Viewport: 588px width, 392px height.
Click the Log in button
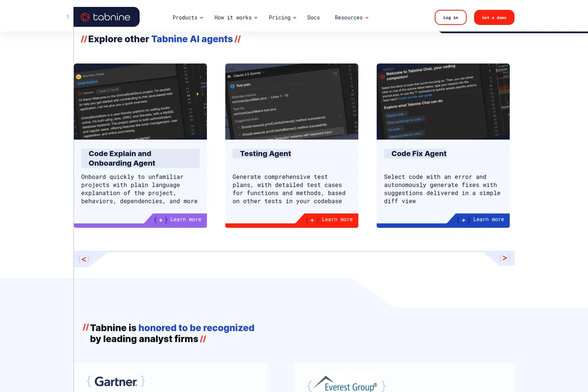[451, 18]
